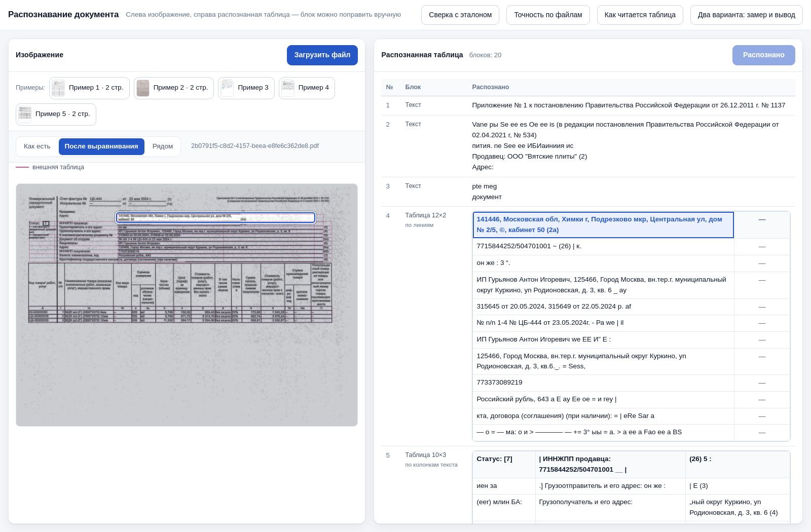The width and height of the screenshot is (811, 532).
Task: Switch view to Как есть
Action: pyautogui.click(x=37, y=146)
